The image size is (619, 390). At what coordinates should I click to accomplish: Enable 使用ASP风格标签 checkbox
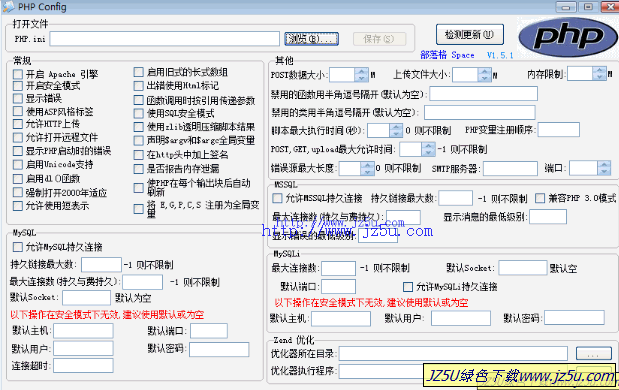point(18,111)
